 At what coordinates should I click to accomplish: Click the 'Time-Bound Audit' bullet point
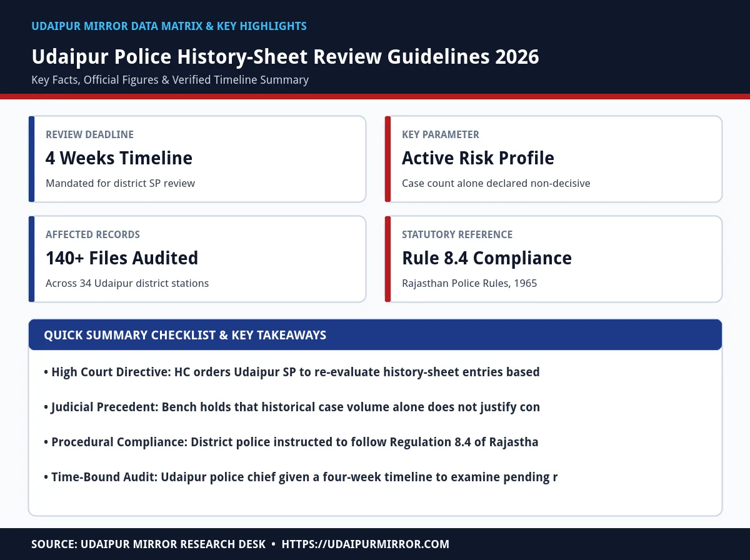301,477
